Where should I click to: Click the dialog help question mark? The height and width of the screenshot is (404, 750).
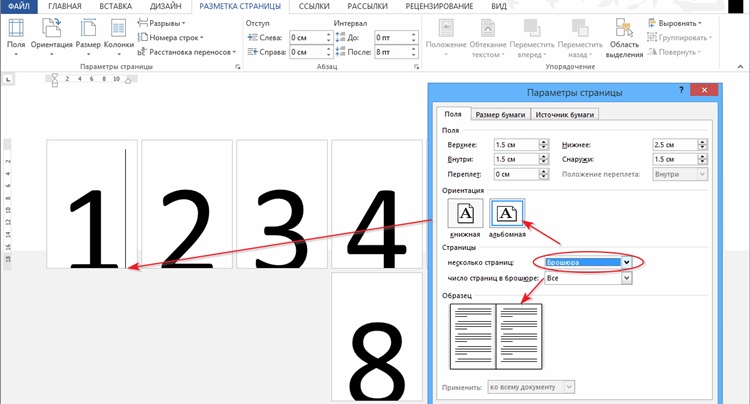coord(681,90)
